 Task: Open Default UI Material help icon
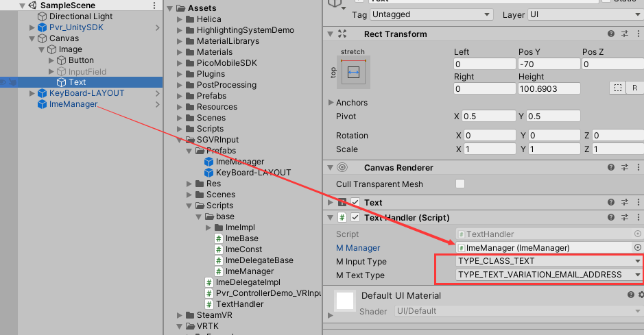tap(631, 295)
